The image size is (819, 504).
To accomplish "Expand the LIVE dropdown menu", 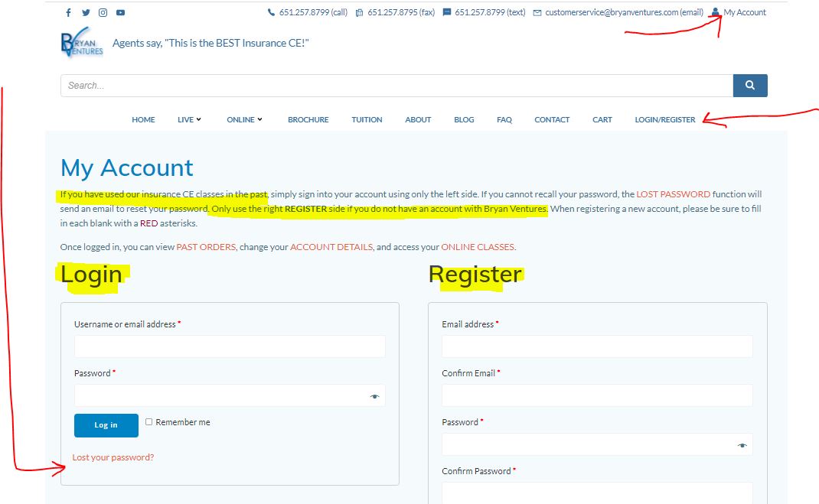I will [189, 119].
